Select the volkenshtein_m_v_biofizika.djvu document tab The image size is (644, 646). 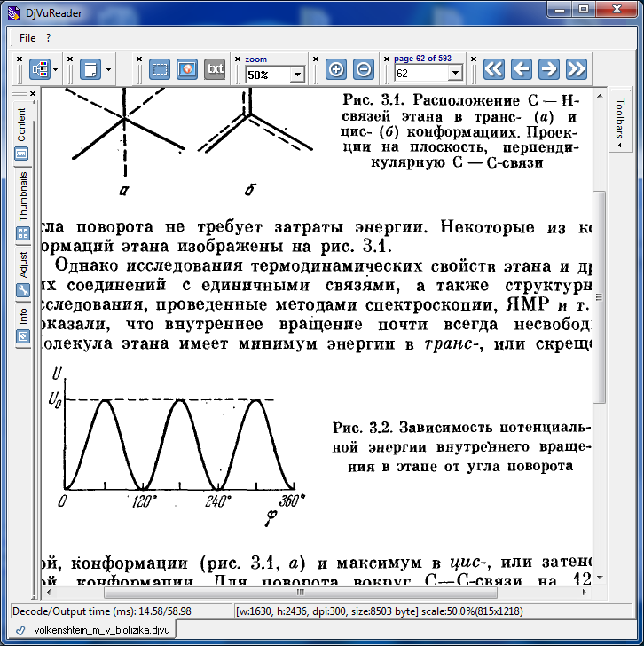click(x=94, y=630)
